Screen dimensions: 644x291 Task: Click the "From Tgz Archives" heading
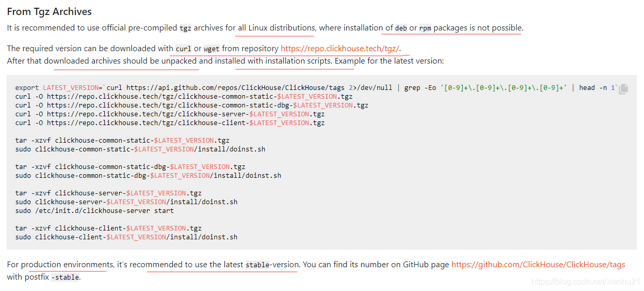[50, 11]
